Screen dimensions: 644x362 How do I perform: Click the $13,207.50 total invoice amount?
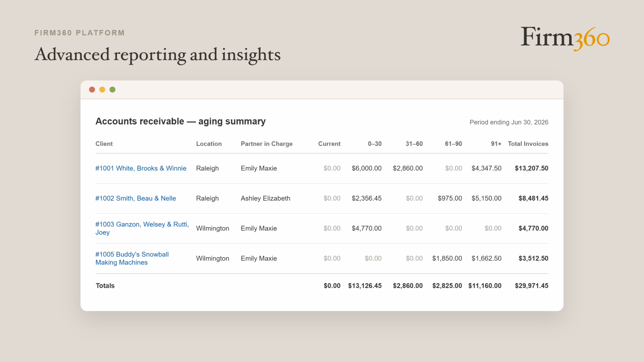pos(532,168)
